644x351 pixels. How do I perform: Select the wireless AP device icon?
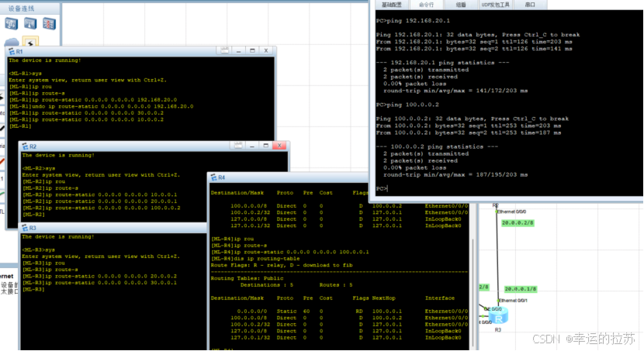pyautogui.click(x=30, y=23)
